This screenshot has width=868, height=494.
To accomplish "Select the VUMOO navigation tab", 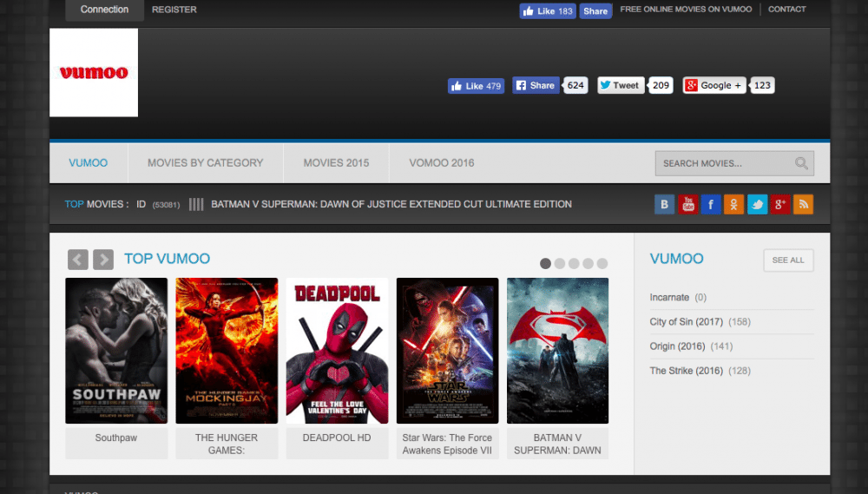I will tap(89, 163).
